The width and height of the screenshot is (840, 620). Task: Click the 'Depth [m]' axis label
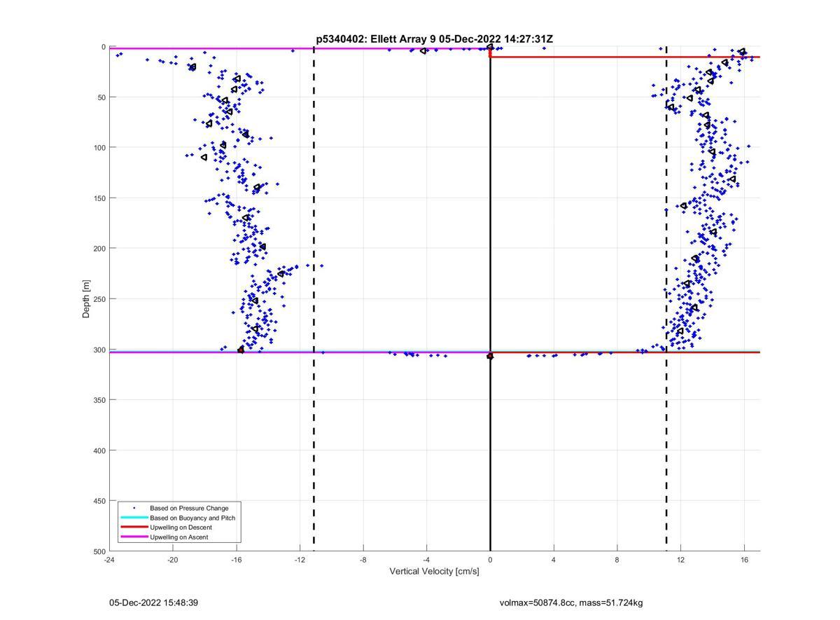click(x=87, y=299)
